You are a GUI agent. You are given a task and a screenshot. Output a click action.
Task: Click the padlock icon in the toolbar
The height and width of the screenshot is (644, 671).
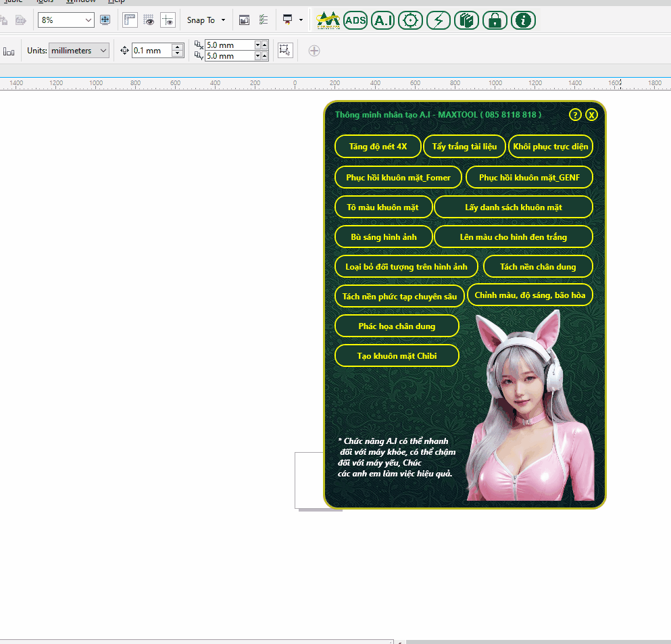point(495,20)
